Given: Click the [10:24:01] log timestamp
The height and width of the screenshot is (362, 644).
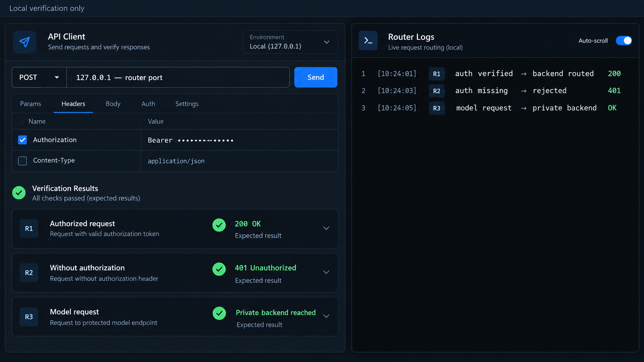Looking at the screenshot, I should click(x=397, y=73).
